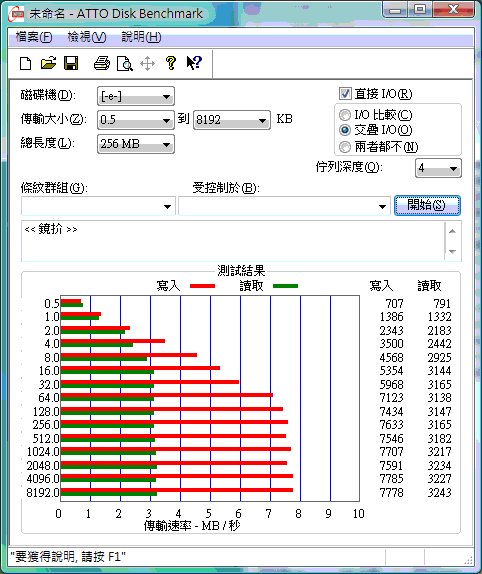Click read value 791
Screen dimensions: 482x574
tap(442, 304)
